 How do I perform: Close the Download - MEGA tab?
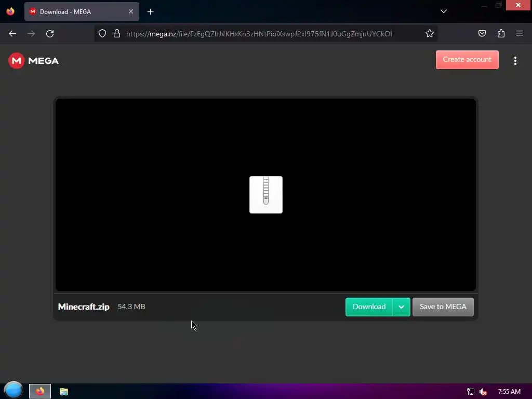point(130,11)
